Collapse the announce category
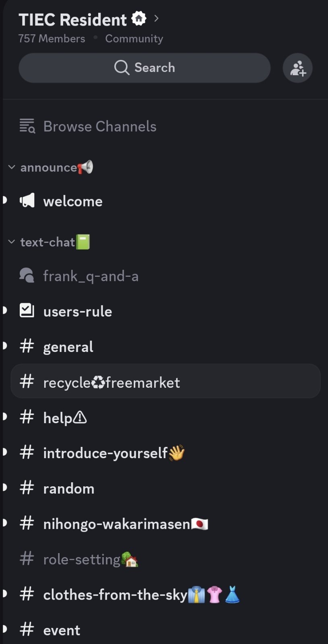 [x=12, y=167]
